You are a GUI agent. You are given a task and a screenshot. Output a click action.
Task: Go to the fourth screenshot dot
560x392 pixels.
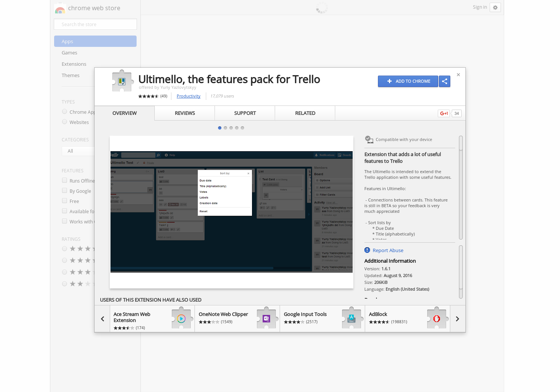point(237,128)
